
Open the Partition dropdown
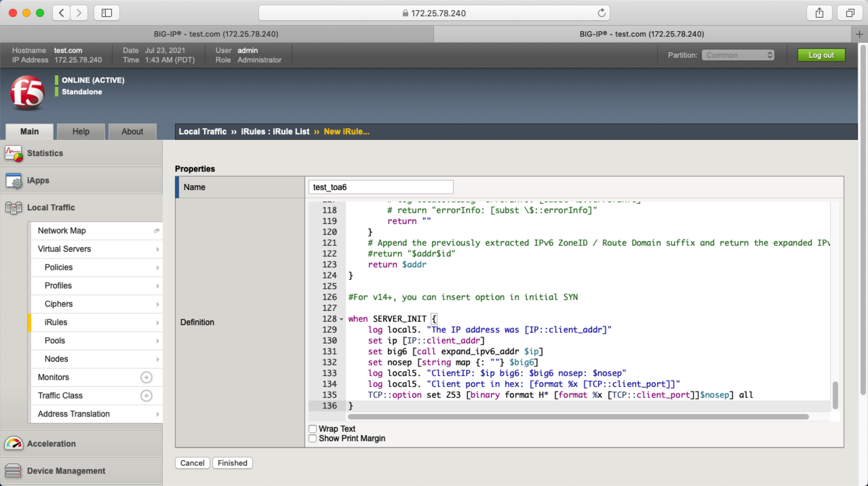[738, 55]
